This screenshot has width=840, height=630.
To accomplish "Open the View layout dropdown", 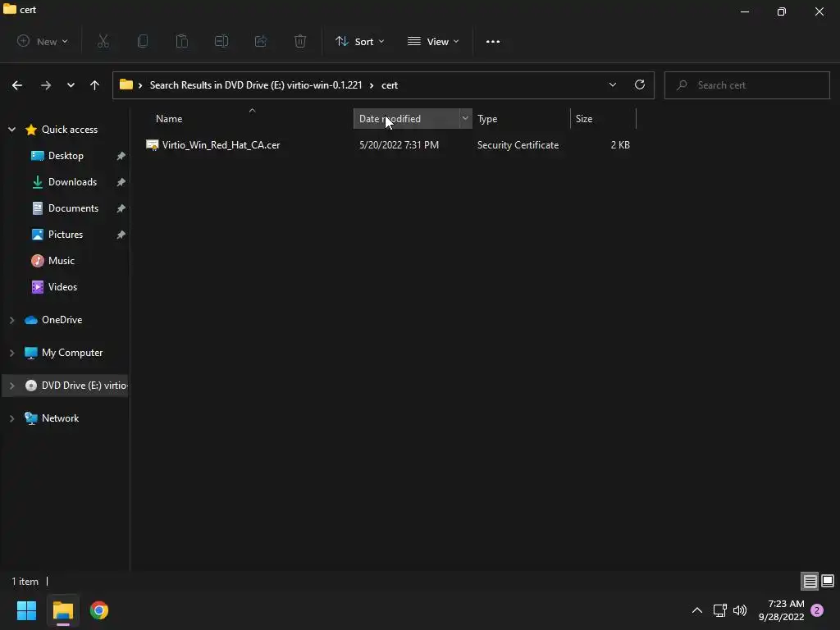I will pos(433,41).
